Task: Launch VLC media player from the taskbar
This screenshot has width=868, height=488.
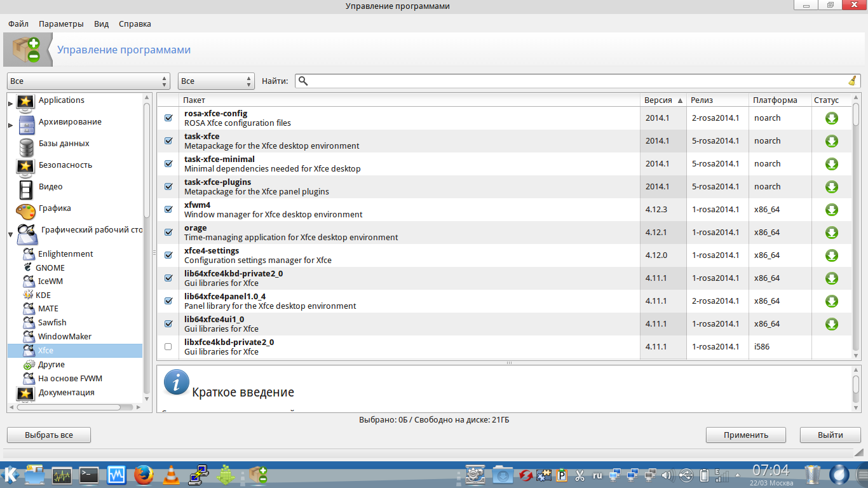Action: [171, 475]
